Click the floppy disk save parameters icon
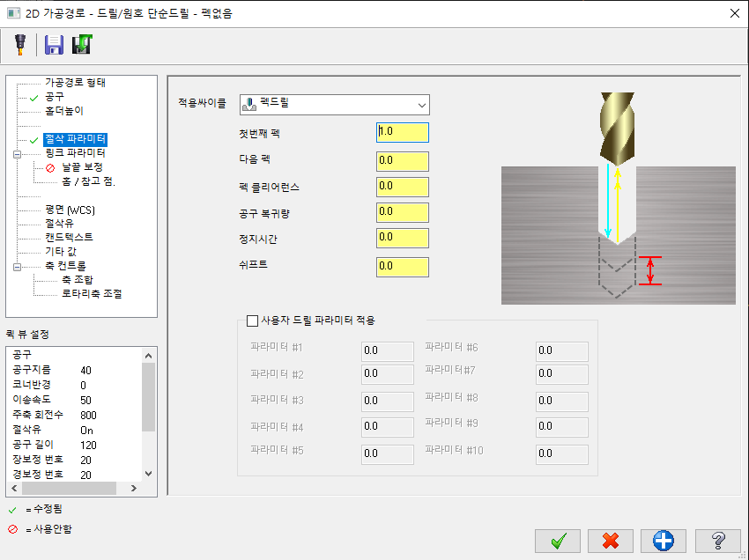The height and width of the screenshot is (560, 749). click(x=54, y=46)
